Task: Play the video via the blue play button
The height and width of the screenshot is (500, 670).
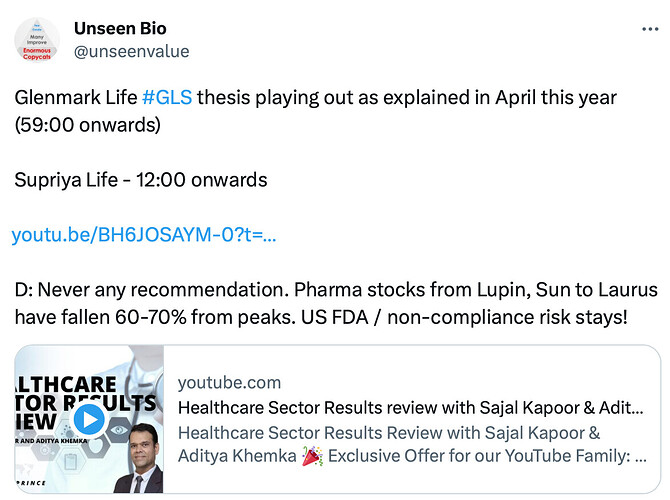Action: click(x=89, y=419)
